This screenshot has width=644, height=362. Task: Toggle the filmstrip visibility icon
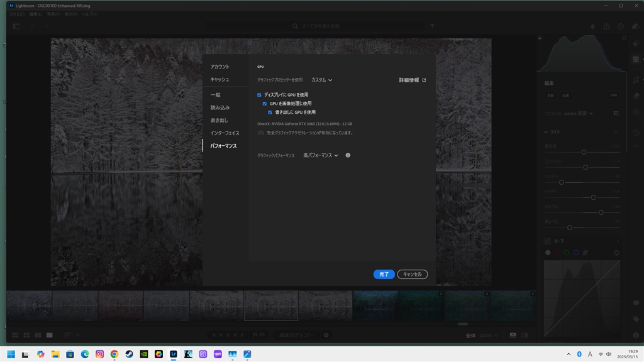(513, 336)
